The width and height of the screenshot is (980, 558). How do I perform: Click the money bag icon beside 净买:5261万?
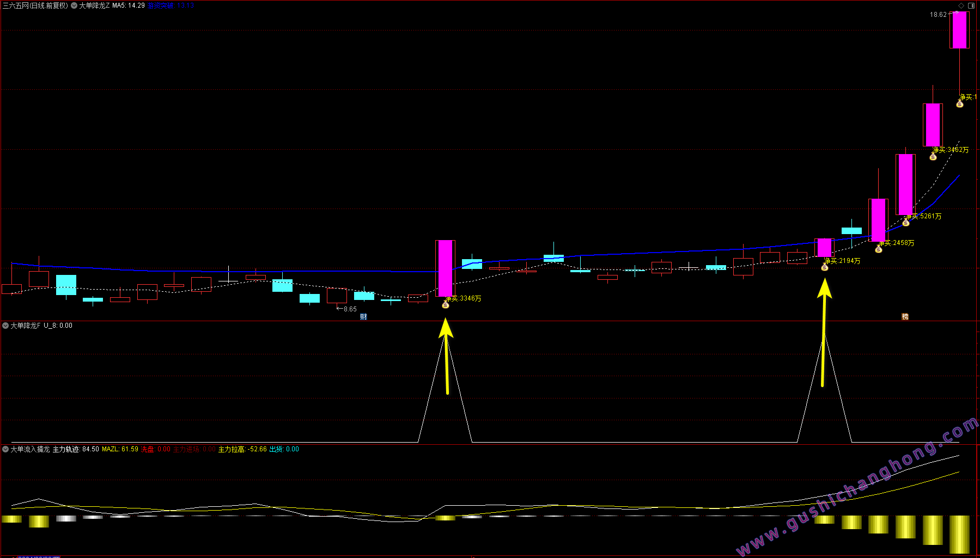[x=906, y=223]
